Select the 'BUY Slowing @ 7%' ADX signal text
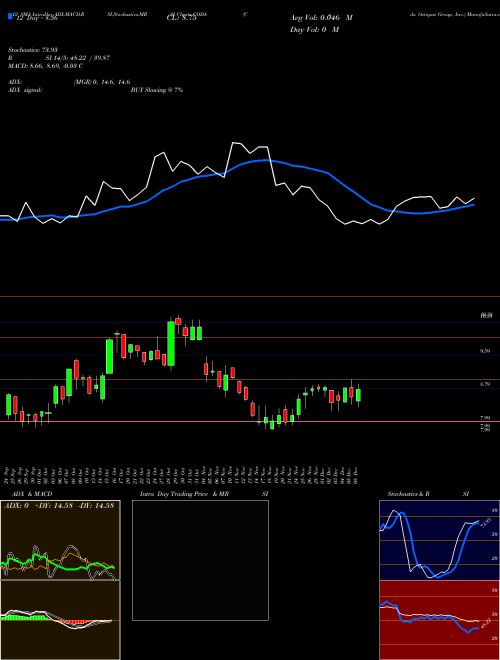500x660 pixels. point(157,90)
